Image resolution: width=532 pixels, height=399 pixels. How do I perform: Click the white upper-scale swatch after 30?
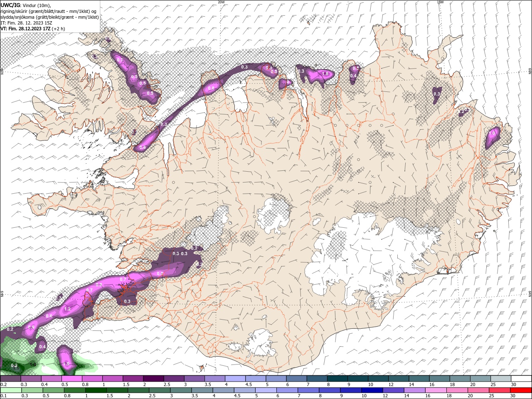[x=521, y=379]
